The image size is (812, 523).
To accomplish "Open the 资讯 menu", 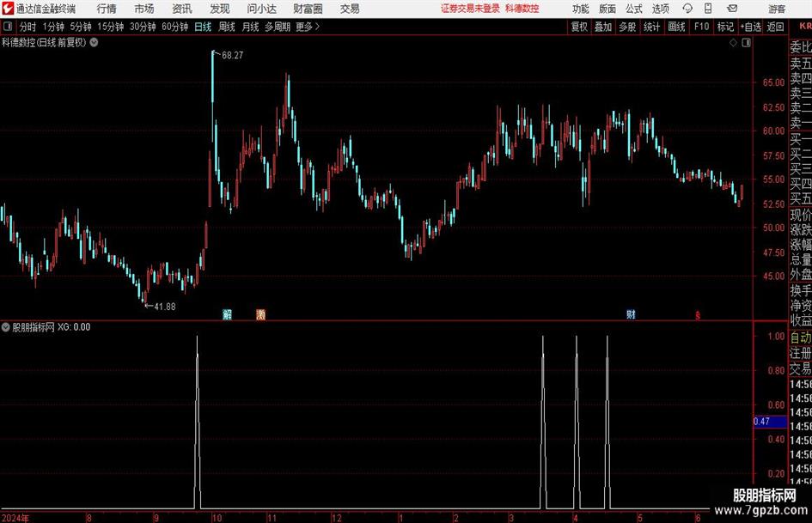I will (x=182, y=9).
